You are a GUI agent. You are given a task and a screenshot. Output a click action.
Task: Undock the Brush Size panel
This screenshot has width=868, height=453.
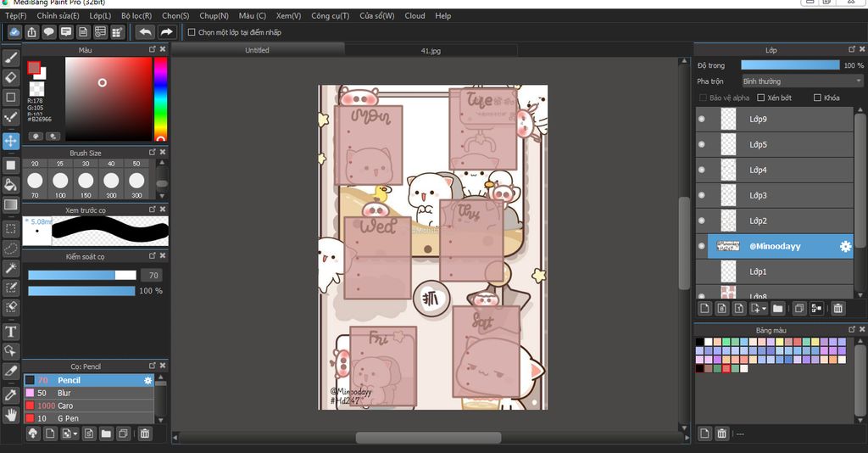click(x=153, y=152)
